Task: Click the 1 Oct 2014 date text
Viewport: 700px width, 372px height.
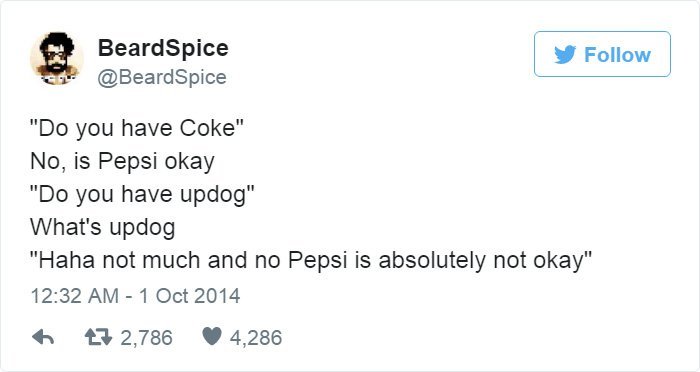Action: (189, 296)
